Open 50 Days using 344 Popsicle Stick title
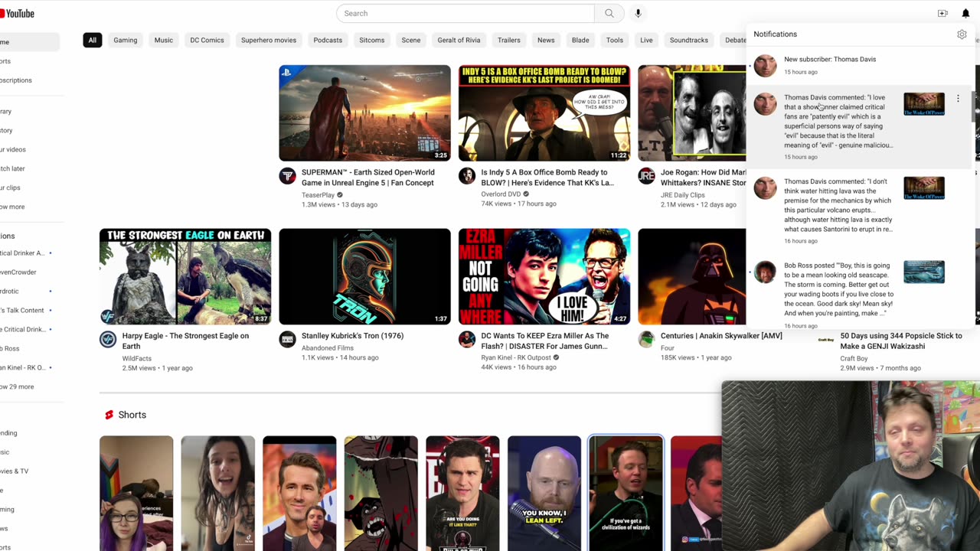Image resolution: width=980 pixels, height=551 pixels. pyautogui.click(x=901, y=341)
